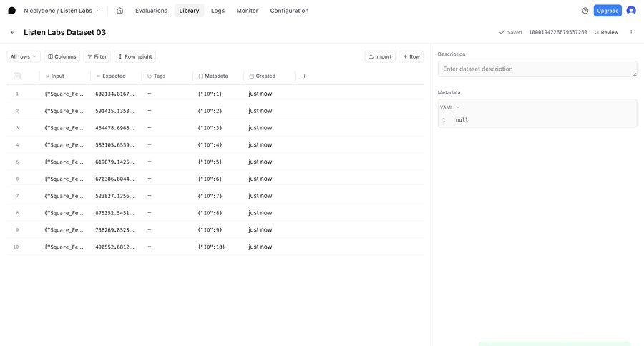Select Metadata cell {"ID":5}
644x346 pixels.
coord(210,162)
